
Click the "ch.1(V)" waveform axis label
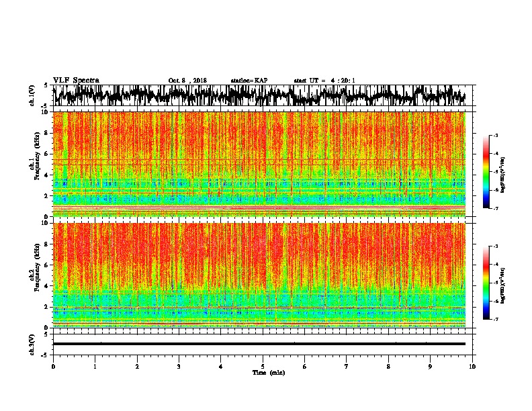32,95
